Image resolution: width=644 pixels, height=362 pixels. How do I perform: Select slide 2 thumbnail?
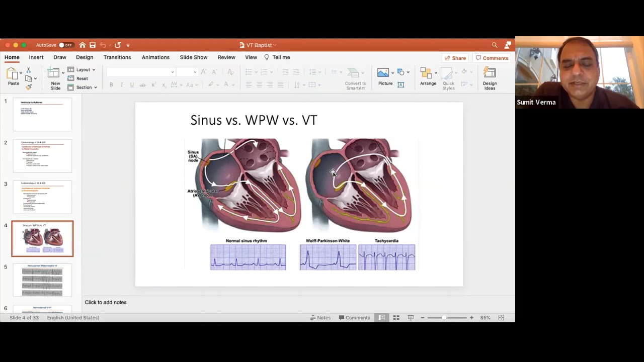click(42, 156)
